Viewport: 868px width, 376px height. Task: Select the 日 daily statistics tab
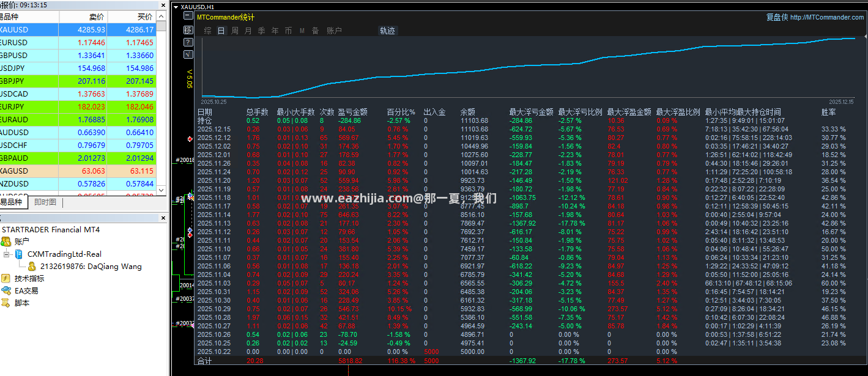point(221,31)
